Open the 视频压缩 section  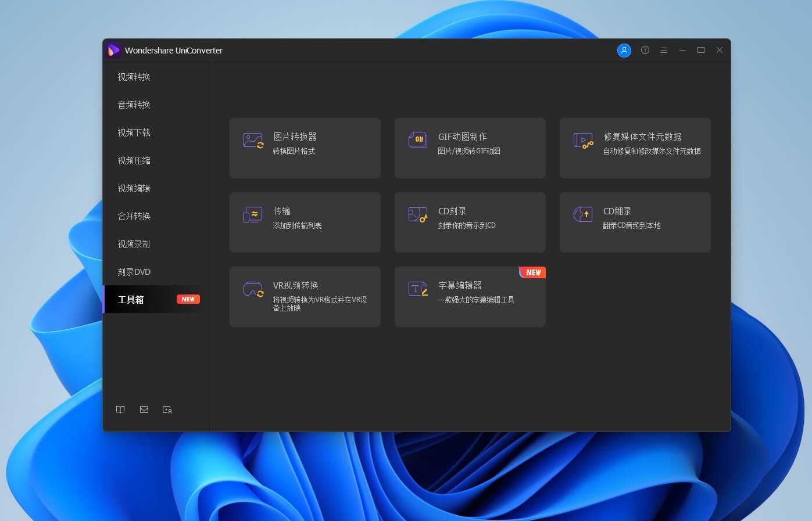point(133,160)
